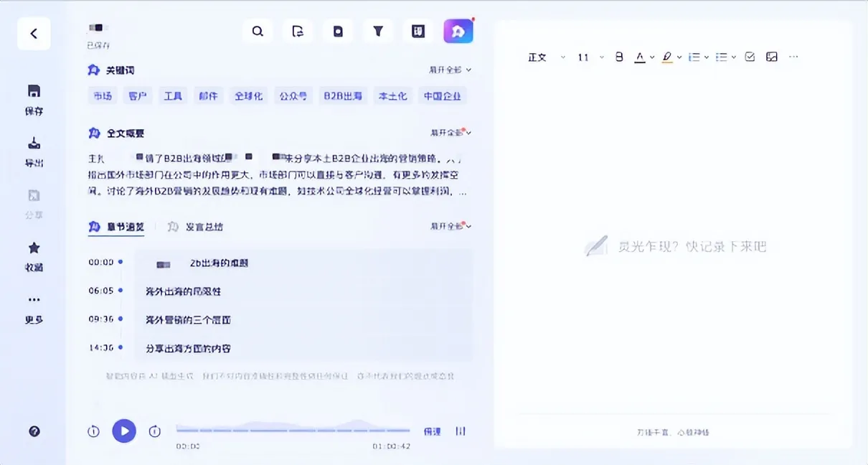868x465 pixels.
Task: Skip forward with the forward-skip icon
Action: pyautogui.click(x=154, y=431)
